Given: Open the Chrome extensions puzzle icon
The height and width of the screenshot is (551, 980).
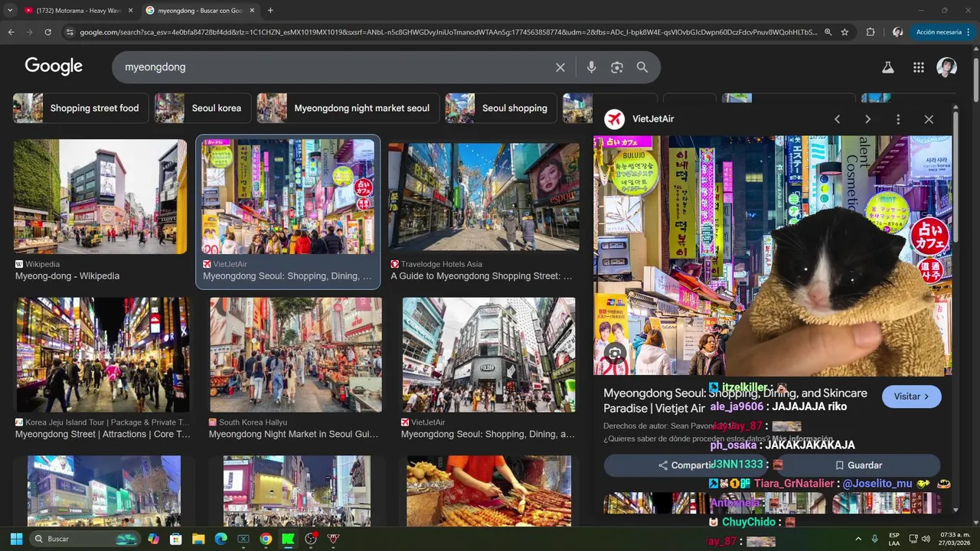Looking at the screenshot, I should pyautogui.click(x=871, y=32).
